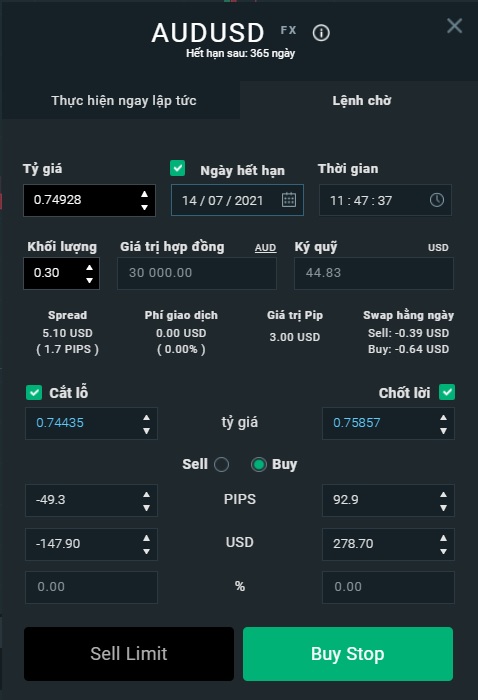The width and height of the screenshot is (478, 700).
Task: Select the Sell radio button
Action: click(x=221, y=464)
